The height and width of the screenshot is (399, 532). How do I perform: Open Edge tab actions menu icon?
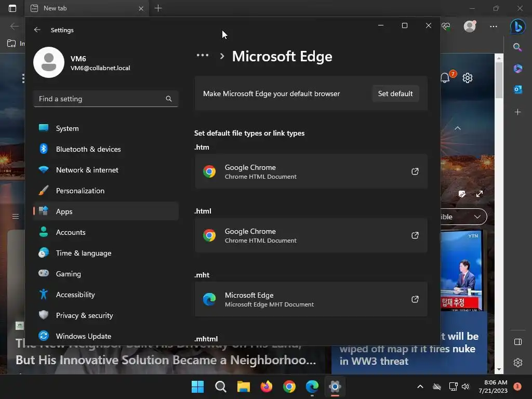click(x=12, y=8)
